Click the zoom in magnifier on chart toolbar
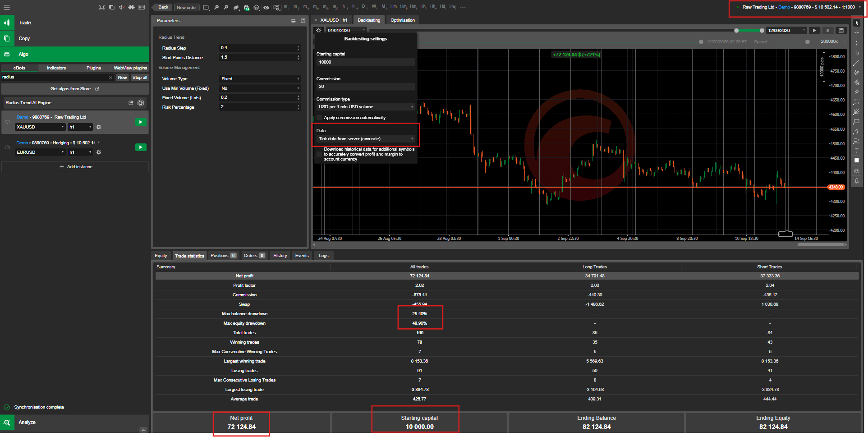Viewport: 868px width, 437px height. coord(226,7)
